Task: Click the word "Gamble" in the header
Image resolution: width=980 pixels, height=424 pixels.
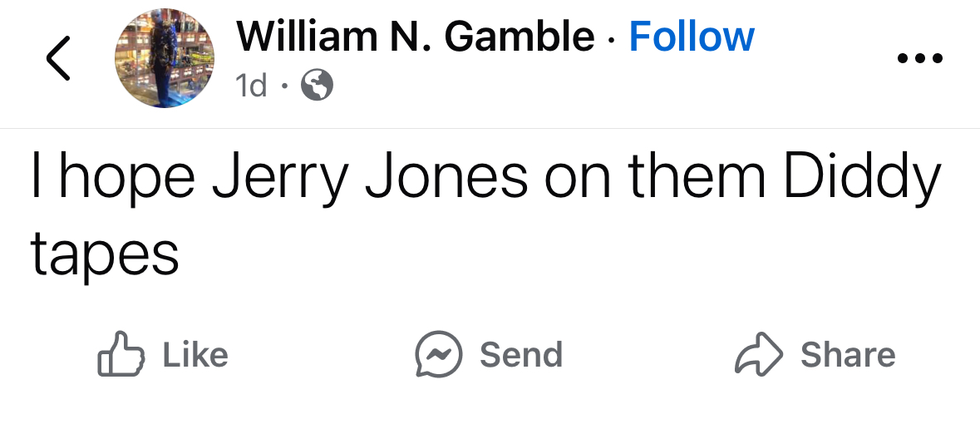Action: (520, 37)
